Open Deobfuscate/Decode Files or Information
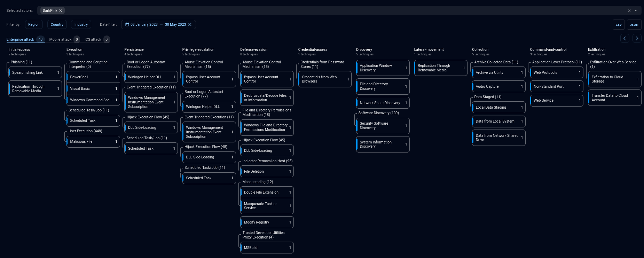The height and width of the screenshot is (258, 644). click(x=267, y=98)
